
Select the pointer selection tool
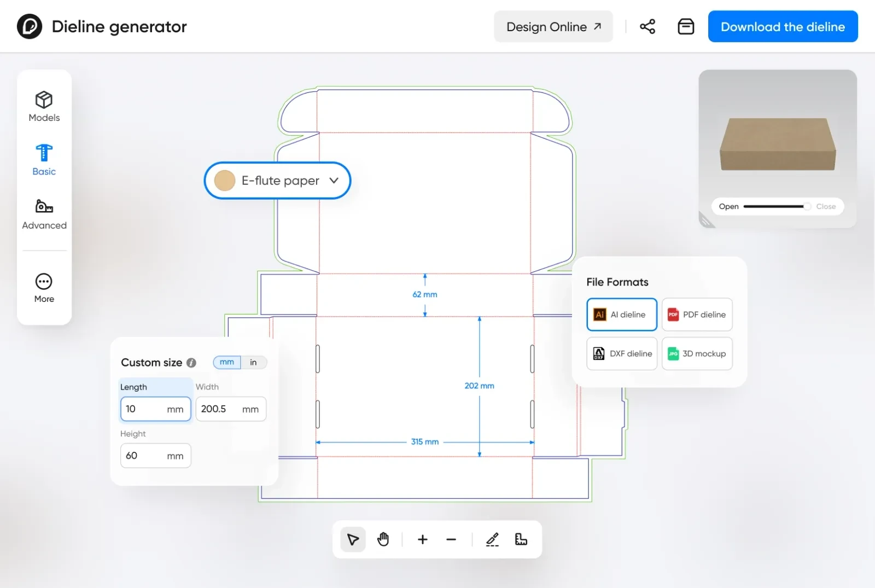(353, 539)
